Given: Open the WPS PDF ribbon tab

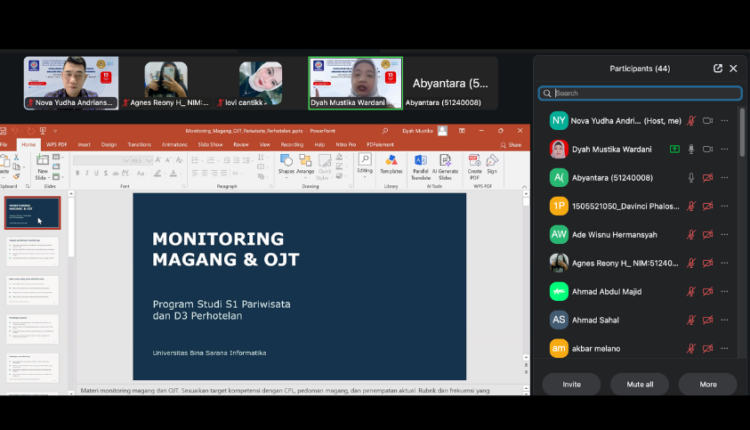Looking at the screenshot, I should coord(56,144).
